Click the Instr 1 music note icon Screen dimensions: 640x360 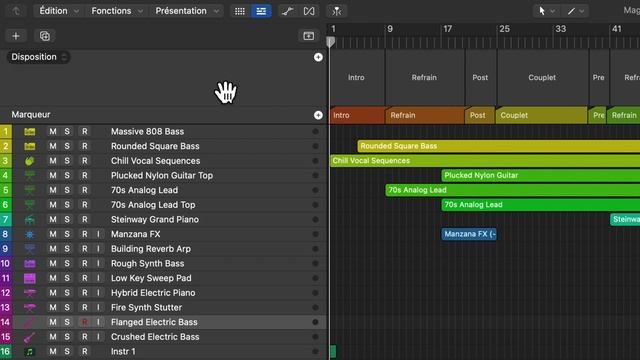point(29,351)
